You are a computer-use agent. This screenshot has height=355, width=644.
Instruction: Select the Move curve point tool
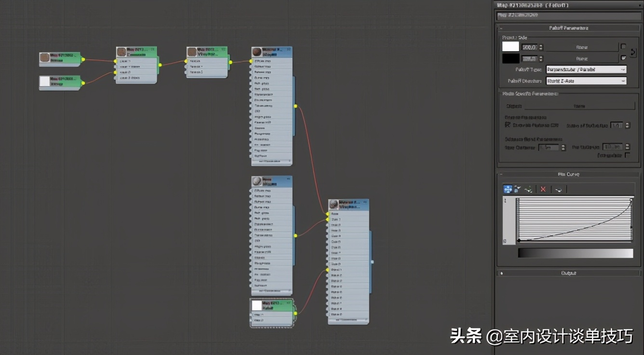coord(508,189)
